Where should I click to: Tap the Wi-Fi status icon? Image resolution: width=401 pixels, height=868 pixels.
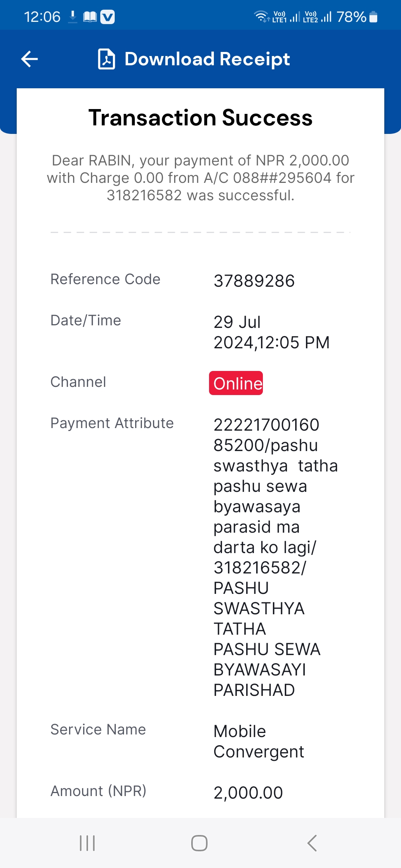point(261,17)
